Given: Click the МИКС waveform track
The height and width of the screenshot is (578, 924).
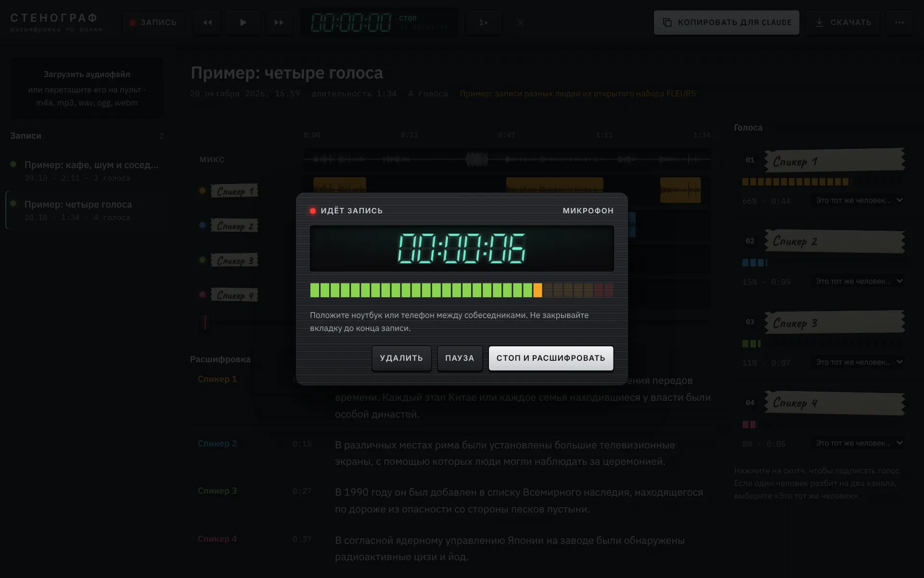Looking at the screenshot, I should [x=507, y=159].
